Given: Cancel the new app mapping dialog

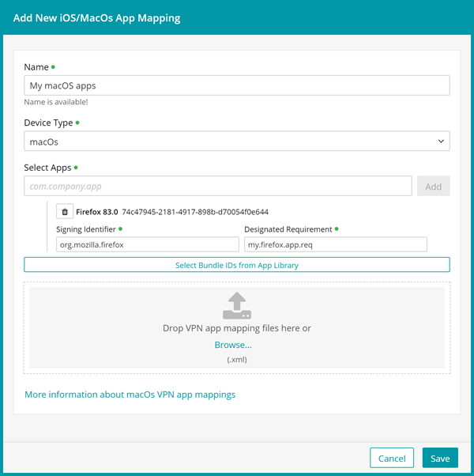Looking at the screenshot, I should click(392, 458).
